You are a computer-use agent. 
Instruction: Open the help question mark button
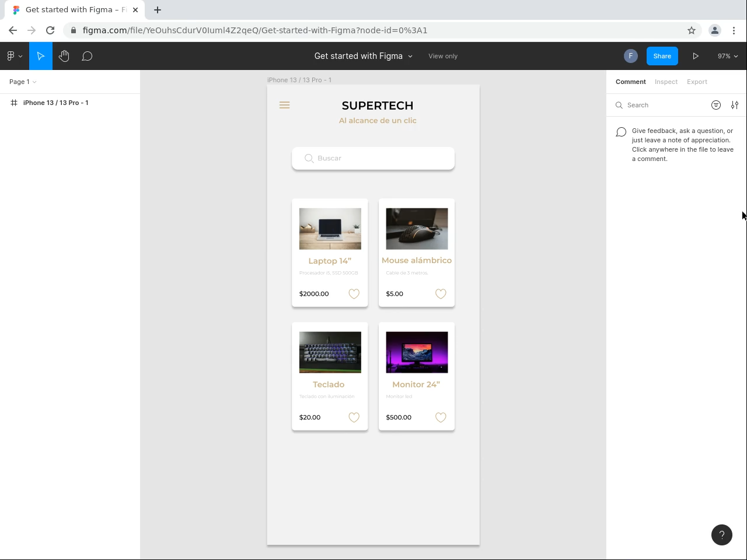click(722, 535)
